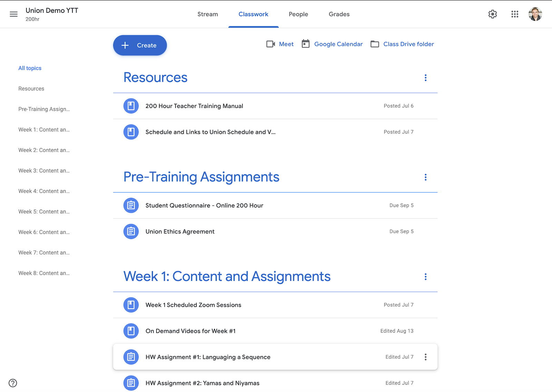
Task: Filter by Resources topic in sidebar
Action: (x=31, y=89)
